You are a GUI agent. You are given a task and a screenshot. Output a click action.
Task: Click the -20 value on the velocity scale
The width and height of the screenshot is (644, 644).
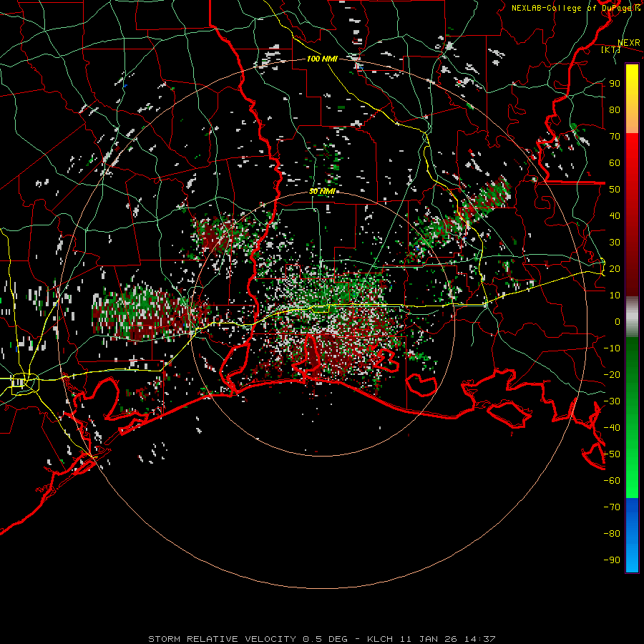[x=612, y=375]
